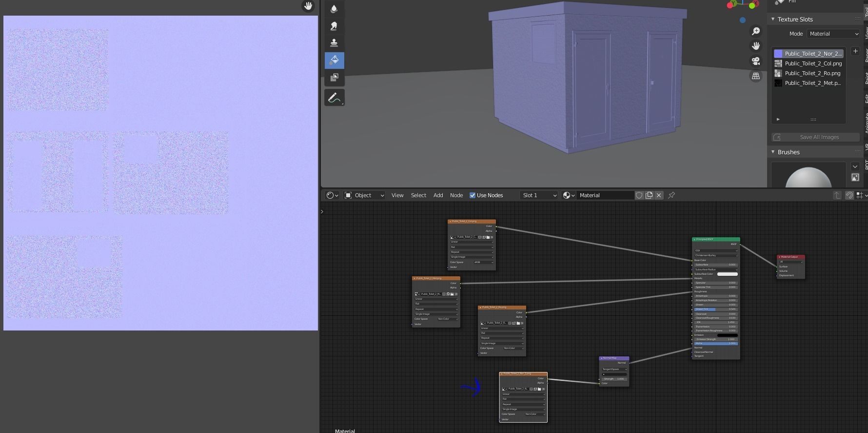
Task: Click the viewport pan hand icon
Action: pos(756,46)
